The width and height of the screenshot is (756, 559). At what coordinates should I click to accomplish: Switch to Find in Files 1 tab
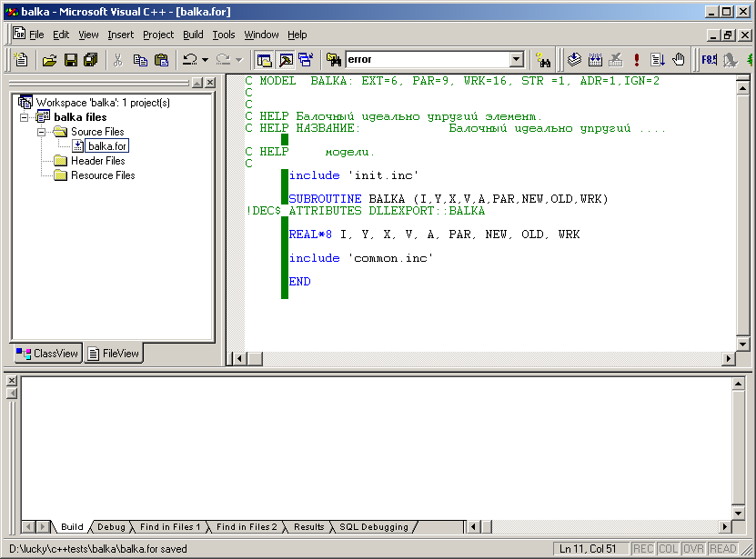169,527
